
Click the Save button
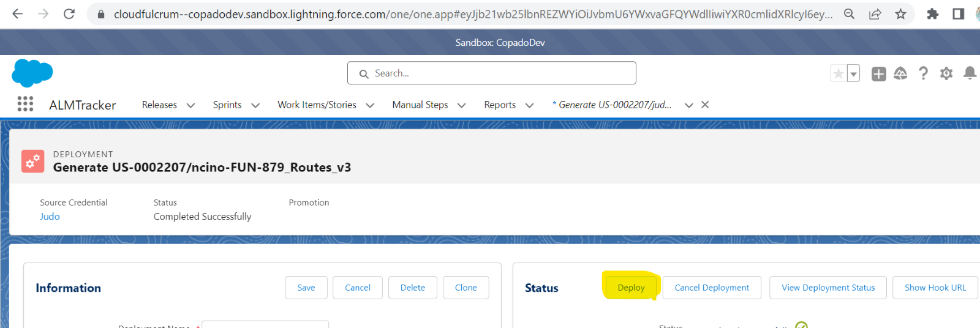(306, 288)
